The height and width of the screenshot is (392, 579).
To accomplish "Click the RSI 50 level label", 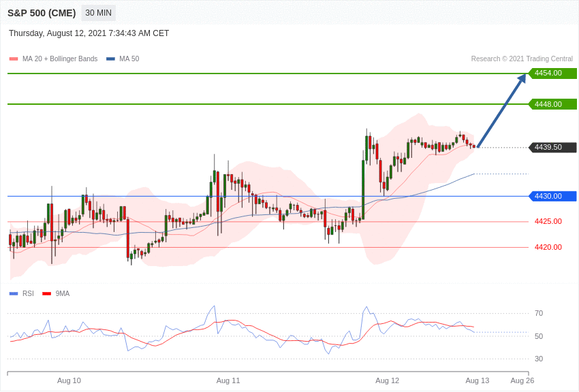I will click(539, 336).
